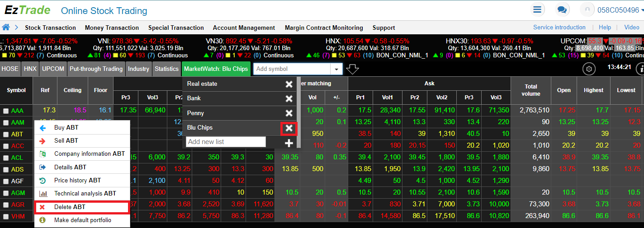644x228 pixels.
Task: Remove the Real estate watchlist with X
Action: (289, 84)
